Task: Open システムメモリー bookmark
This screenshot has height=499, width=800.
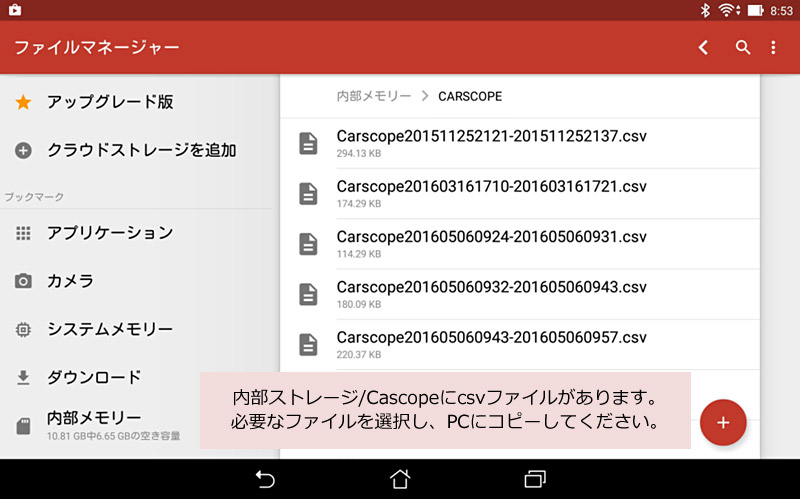Action: tap(110, 330)
